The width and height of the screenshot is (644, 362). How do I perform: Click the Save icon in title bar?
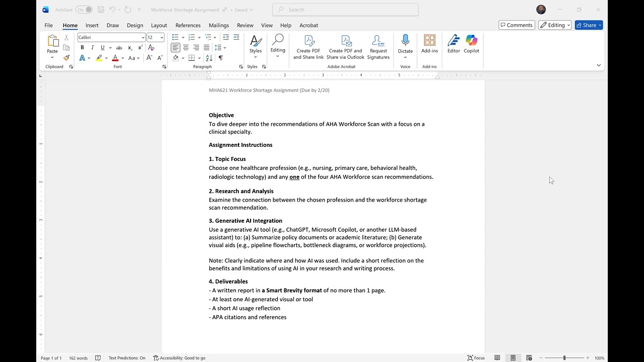(101, 10)
